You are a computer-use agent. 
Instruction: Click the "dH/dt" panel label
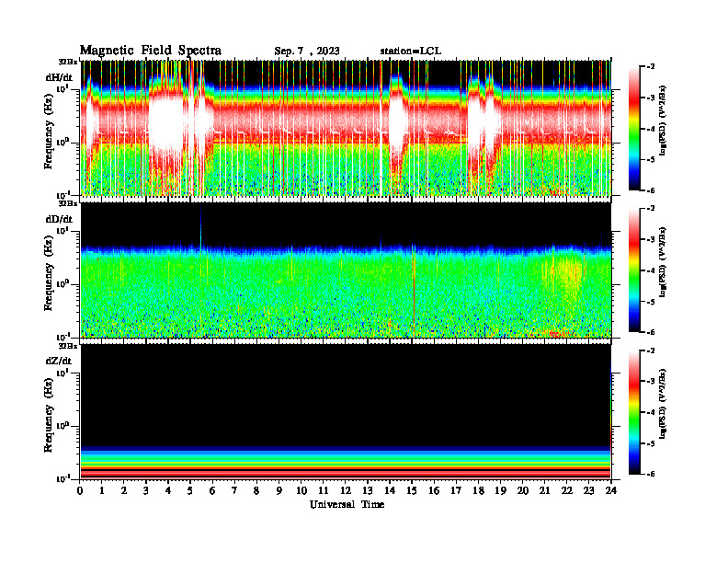coord(59,77)
